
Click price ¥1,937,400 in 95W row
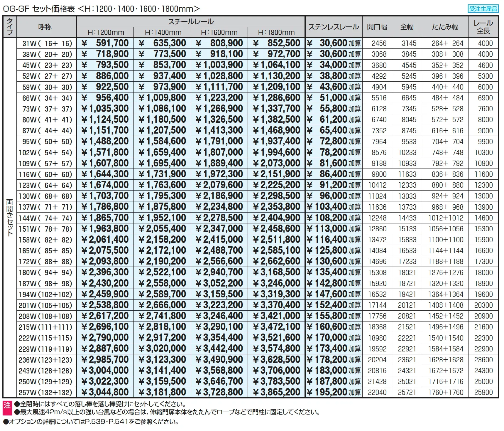tap(276, 141)
